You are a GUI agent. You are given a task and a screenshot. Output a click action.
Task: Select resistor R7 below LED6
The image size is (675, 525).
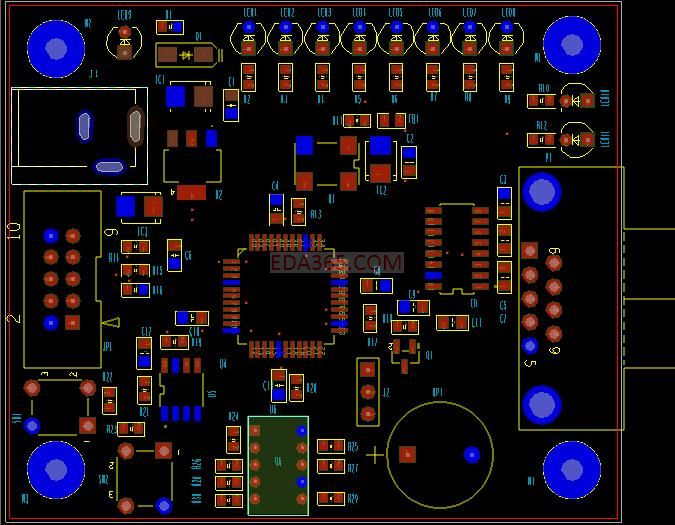(433, 77)
